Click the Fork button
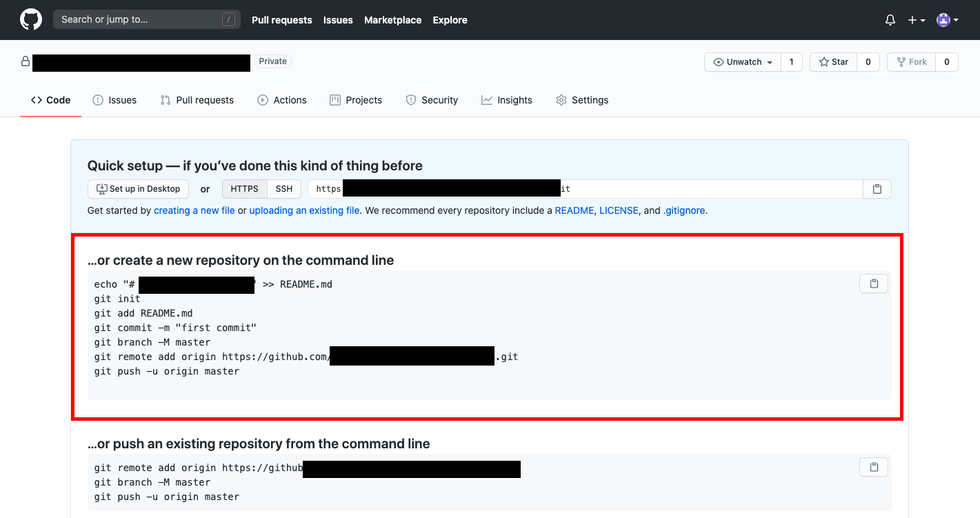The height and width of the screenshot is (518, 980). (x=912, y=62)
